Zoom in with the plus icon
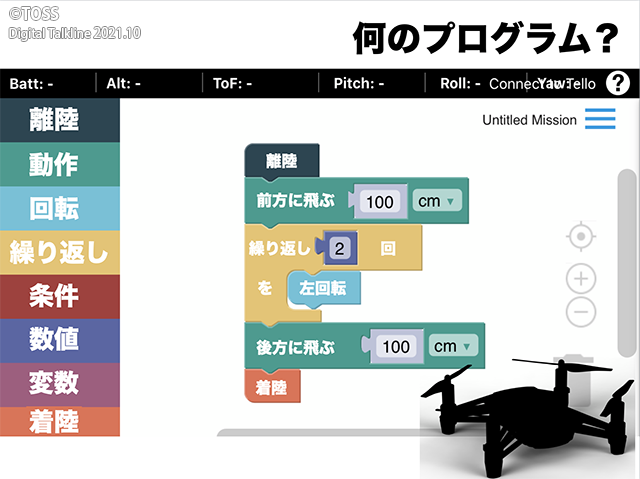The image size is (640, 479). pos(581,277)
